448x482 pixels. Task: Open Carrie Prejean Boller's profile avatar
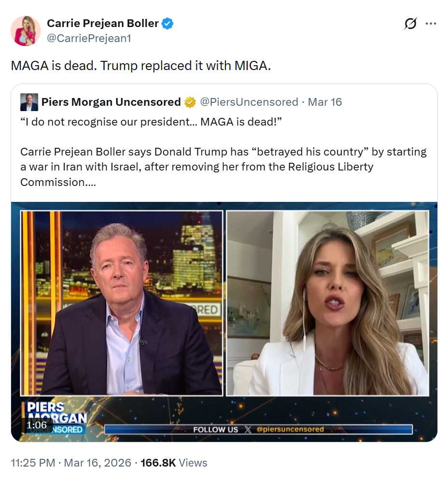(x=26, y=31)
